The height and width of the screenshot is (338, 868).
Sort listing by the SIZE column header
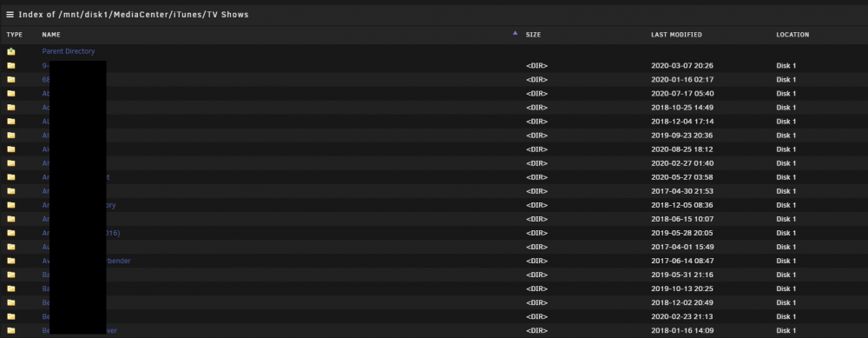533,35
